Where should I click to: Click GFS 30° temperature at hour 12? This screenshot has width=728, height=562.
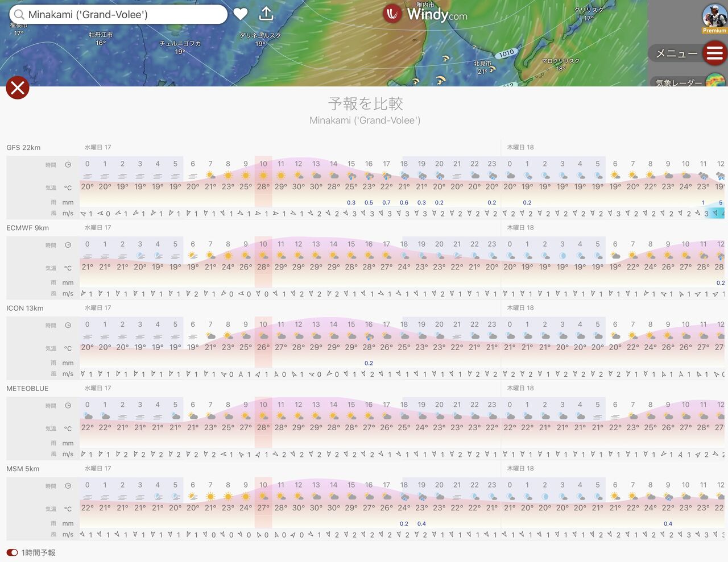[x=299, y=186]
